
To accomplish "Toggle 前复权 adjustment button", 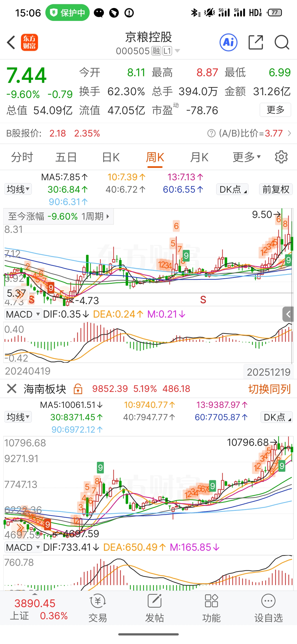I will tap(276, 189).
